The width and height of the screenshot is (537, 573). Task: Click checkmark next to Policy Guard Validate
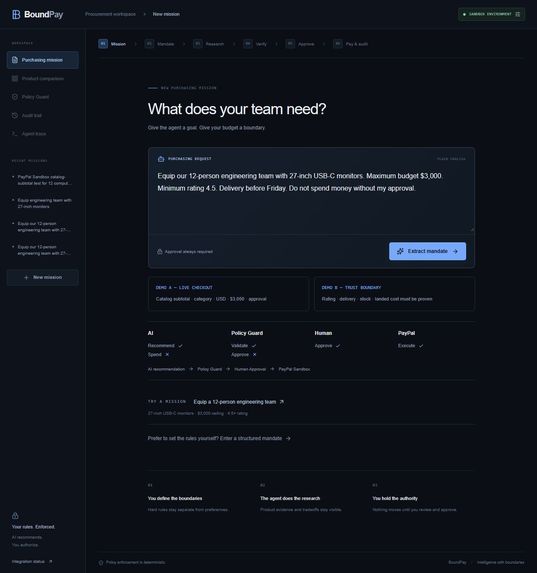click(x=254, y=346)
